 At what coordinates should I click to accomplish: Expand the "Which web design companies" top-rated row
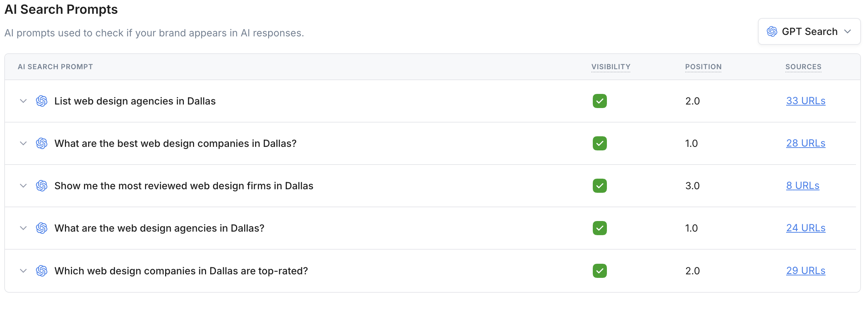pyautogui.click(x=23, y=271)
